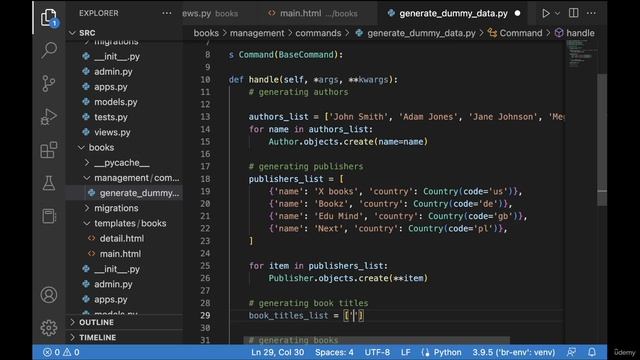Image resolution: width=640 pixels, height=360 pixels.
Task: Open views.py in the explorer
Action: 124,132
